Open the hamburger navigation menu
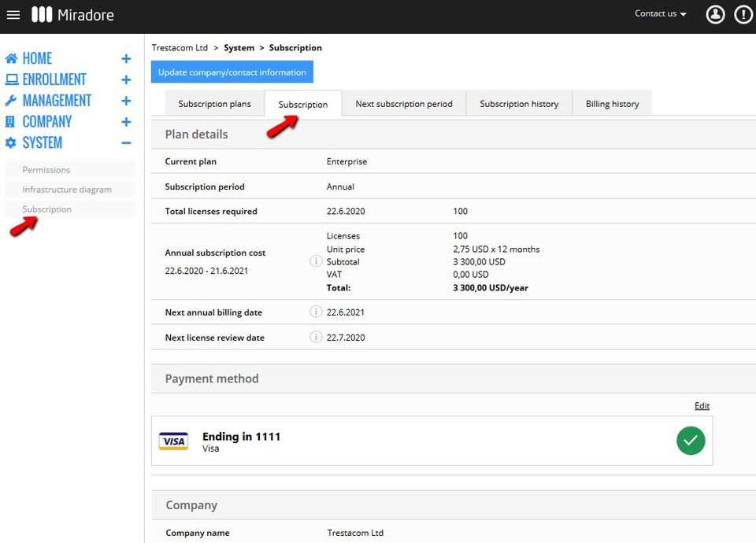Screen dimensions: 756x543 (13, 15)
